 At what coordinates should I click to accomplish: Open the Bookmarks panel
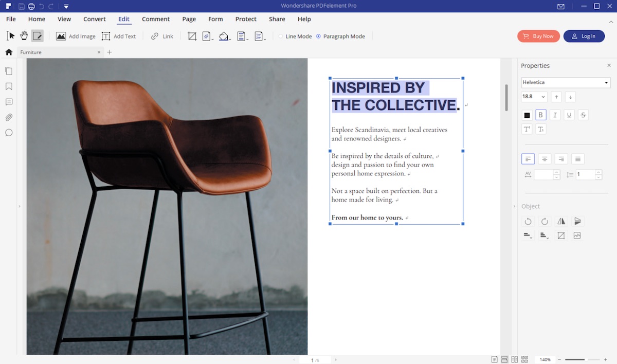9,86
